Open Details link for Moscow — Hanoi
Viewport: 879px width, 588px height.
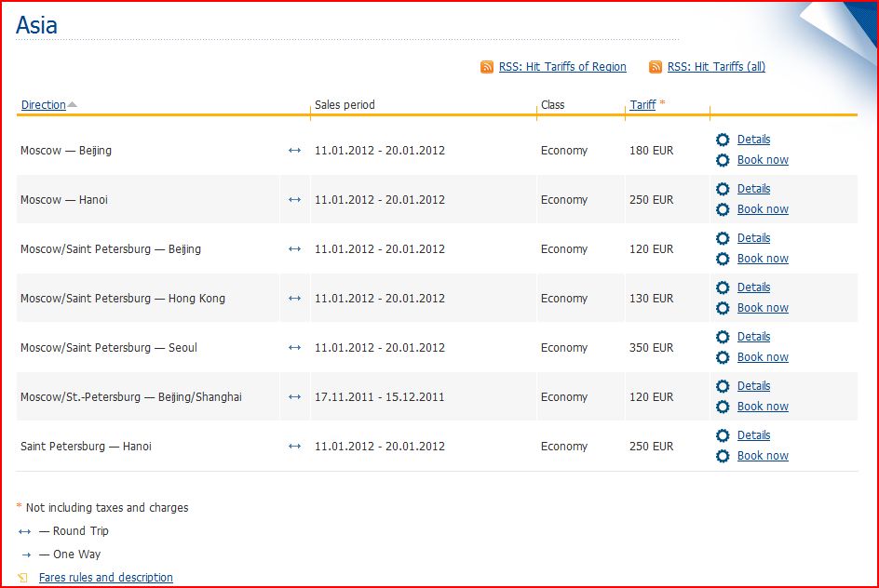tap(753, 189)
